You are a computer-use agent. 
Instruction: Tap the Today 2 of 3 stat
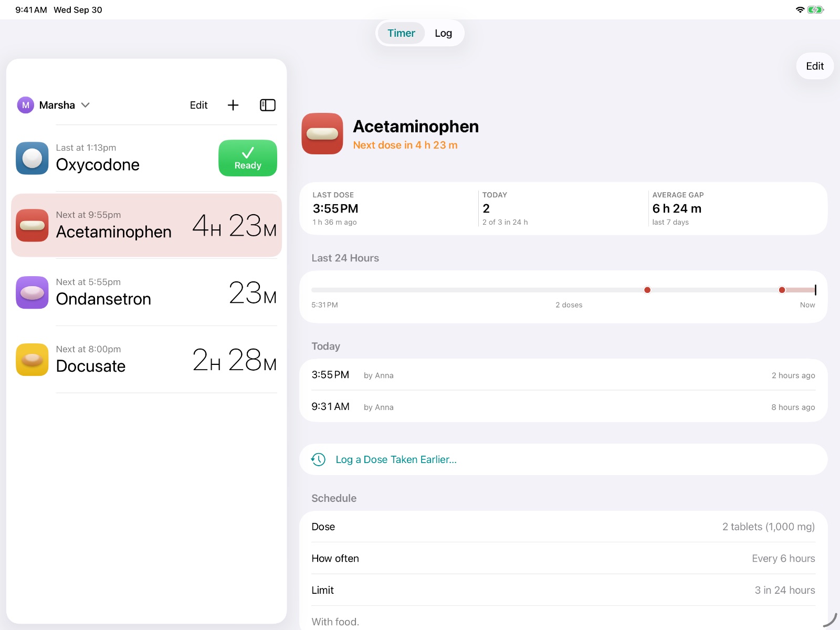coord(563,208)
